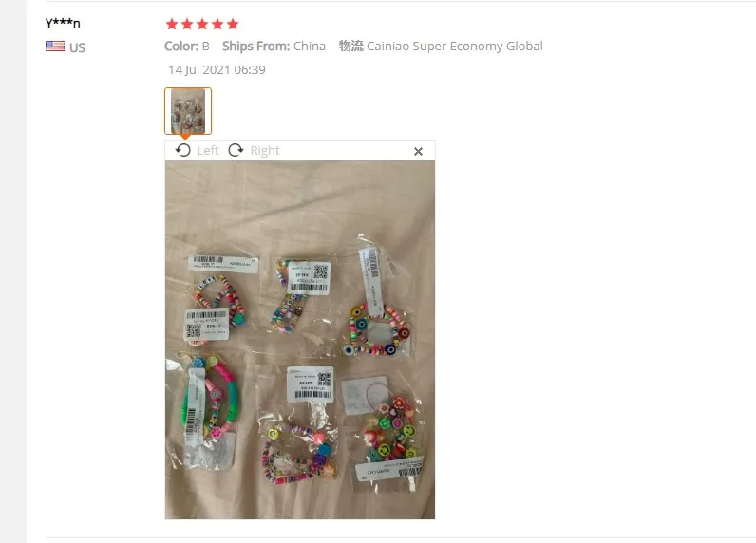Click the review date 14 Jul 2021
This screenshot has height=543, width=756.
click(x=217, y=70)
